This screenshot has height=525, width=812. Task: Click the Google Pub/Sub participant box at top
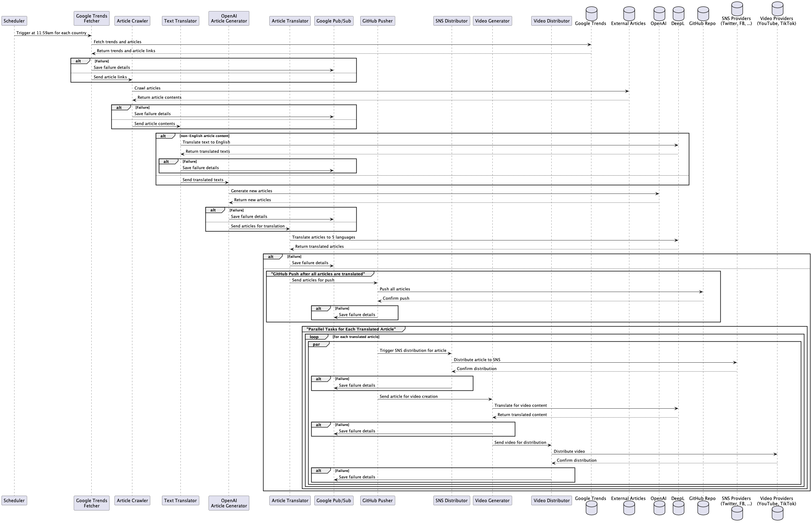[x=333, y=21]
